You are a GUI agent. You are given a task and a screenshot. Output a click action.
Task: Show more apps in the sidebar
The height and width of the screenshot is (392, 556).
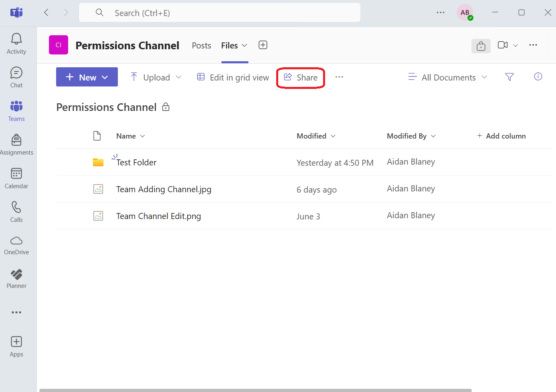coord(16,312)
